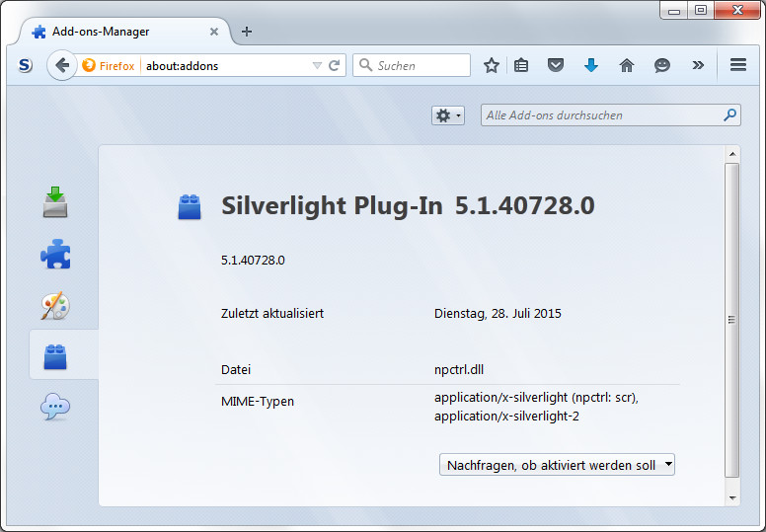Viewport: 766px width, 532px height.
Task: Click the Zuletzt aktualisiert label
Action: click(x=272, y=313)
